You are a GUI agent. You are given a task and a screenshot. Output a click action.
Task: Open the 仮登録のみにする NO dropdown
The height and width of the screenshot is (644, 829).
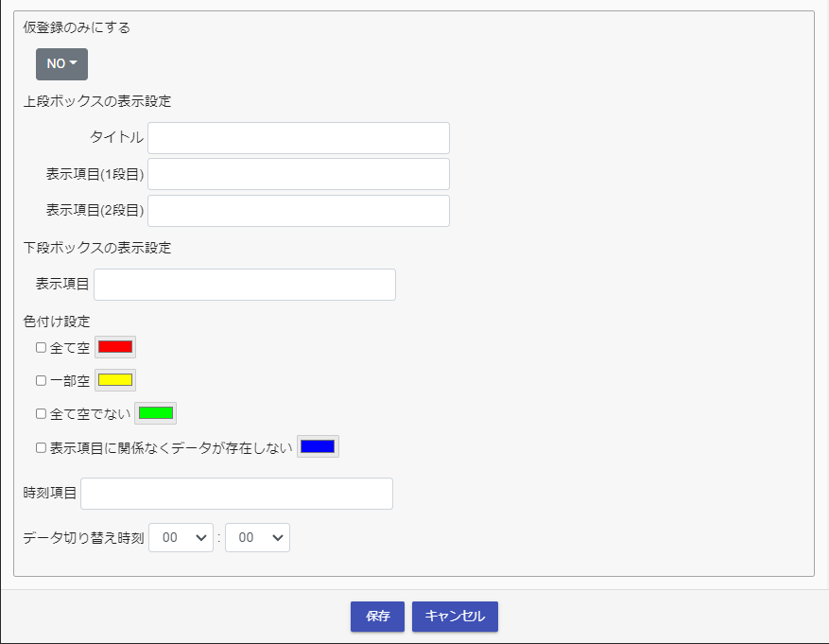coord(61,64)
